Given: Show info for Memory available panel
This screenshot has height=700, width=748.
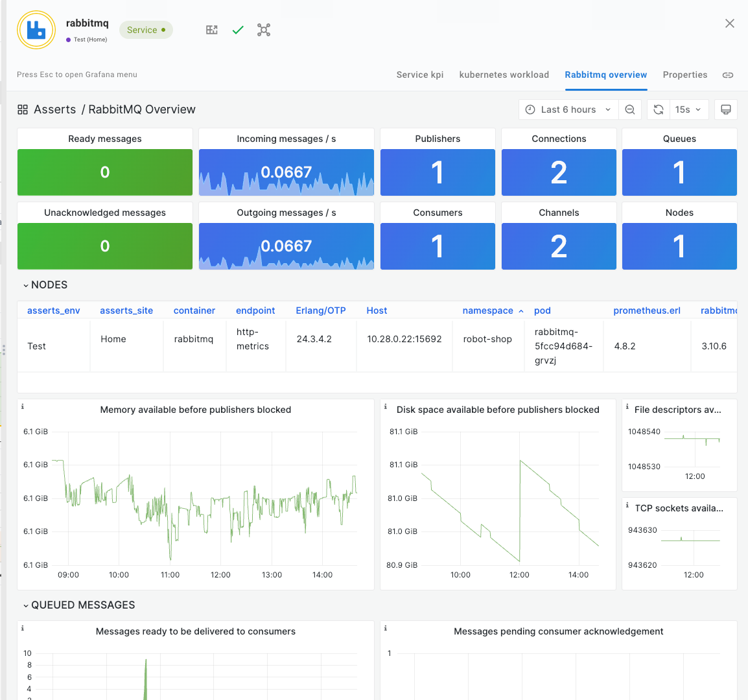Looking at the screenshot, I should 23,407.
